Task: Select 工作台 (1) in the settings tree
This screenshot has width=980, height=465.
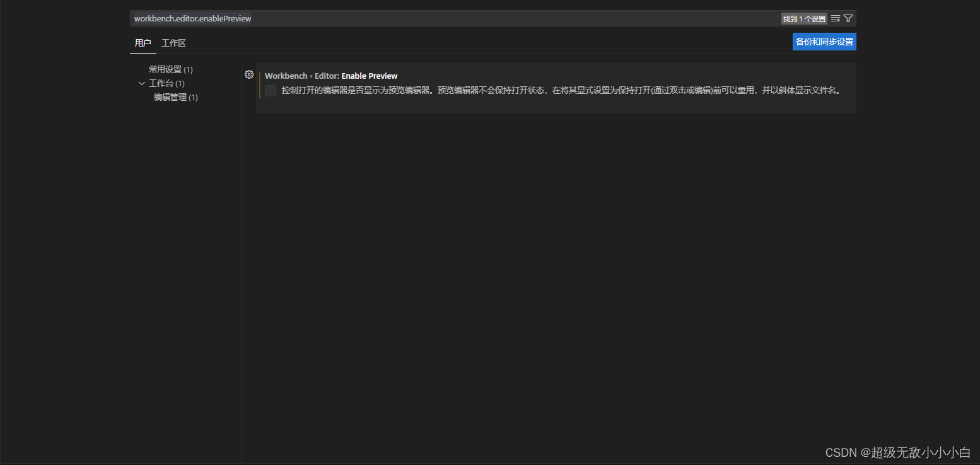Action: pos(166,83)
